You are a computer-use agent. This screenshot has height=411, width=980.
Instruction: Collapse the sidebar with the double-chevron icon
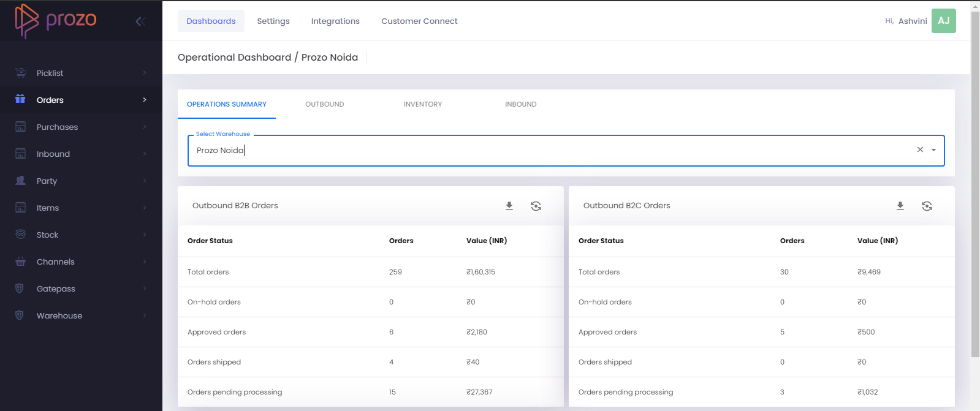coord(140,21)
